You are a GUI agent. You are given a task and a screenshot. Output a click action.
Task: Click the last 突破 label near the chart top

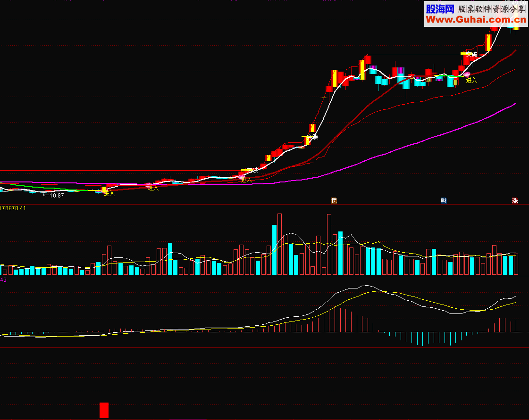tap(471, 54)
